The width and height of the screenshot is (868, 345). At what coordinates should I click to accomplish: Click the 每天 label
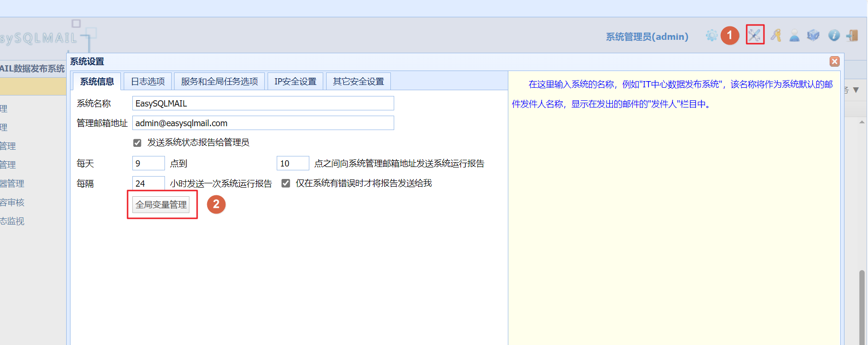pos(85,164)
